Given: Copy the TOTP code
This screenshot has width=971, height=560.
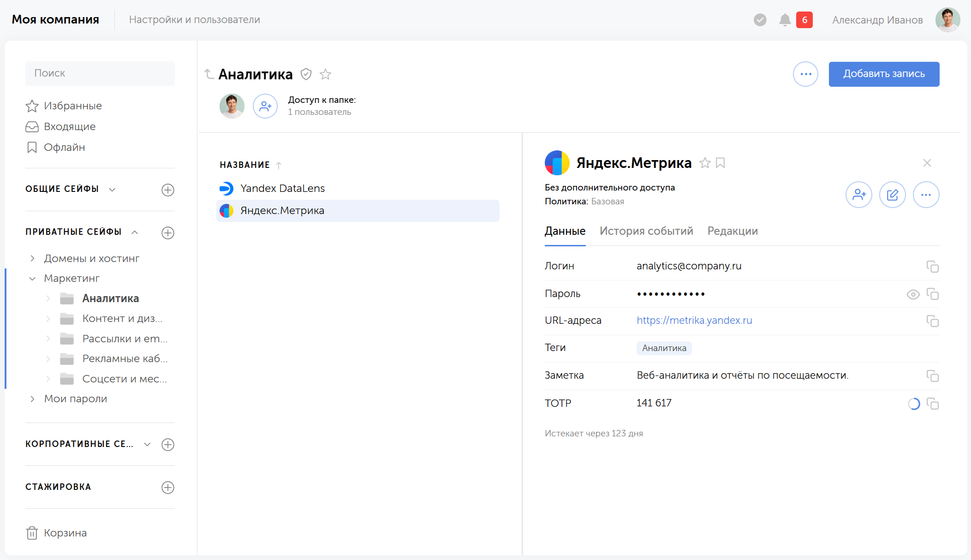Looking at the screenshot, I should (932, 404).
